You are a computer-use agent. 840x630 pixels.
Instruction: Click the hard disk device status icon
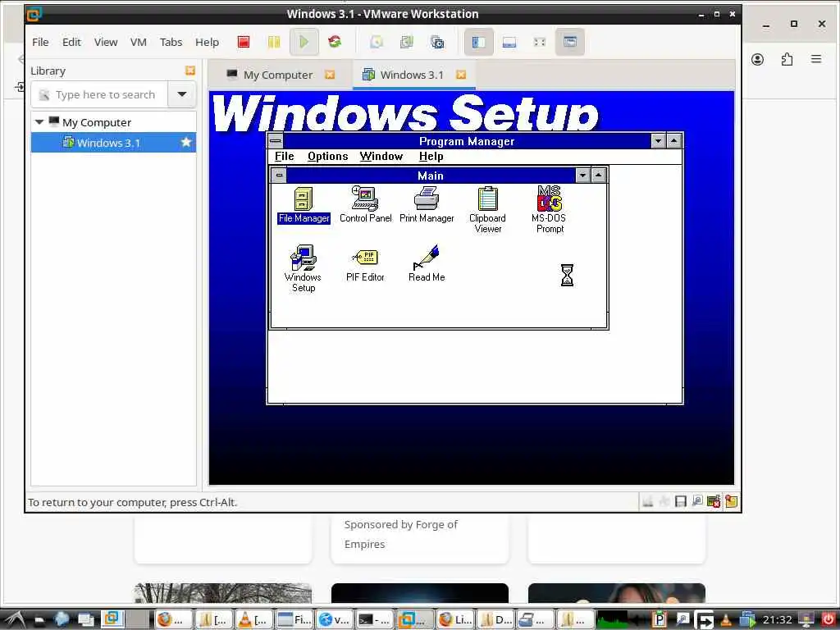(x=647, y=501)
